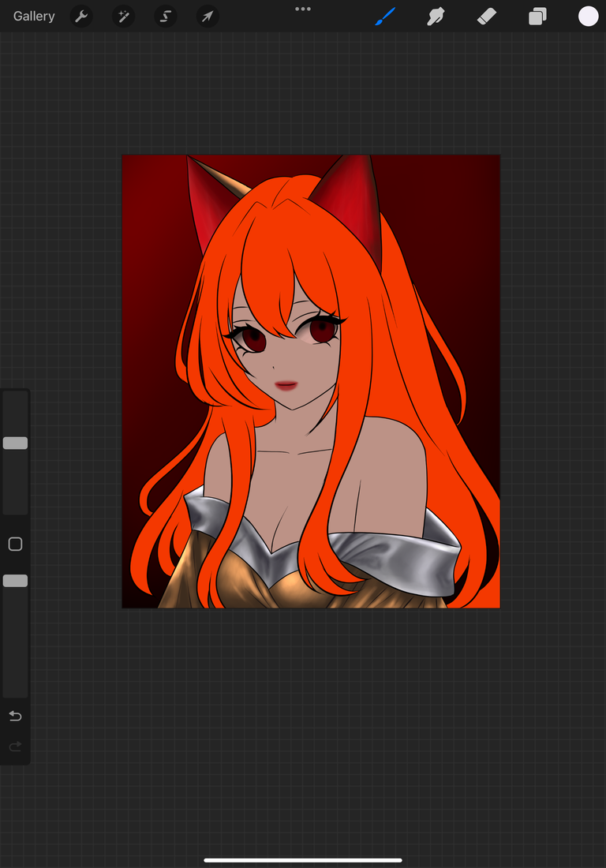Viewport: 606px width, 868px height.
Task: Select the Eraser tool
Action: (x=487, y=17)
